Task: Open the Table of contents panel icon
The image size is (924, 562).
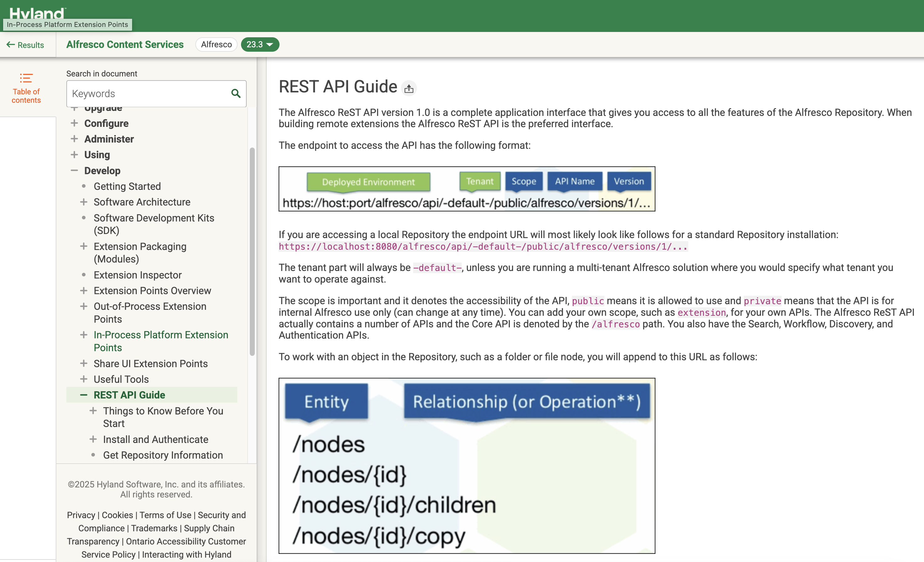Action: (26, 78)
